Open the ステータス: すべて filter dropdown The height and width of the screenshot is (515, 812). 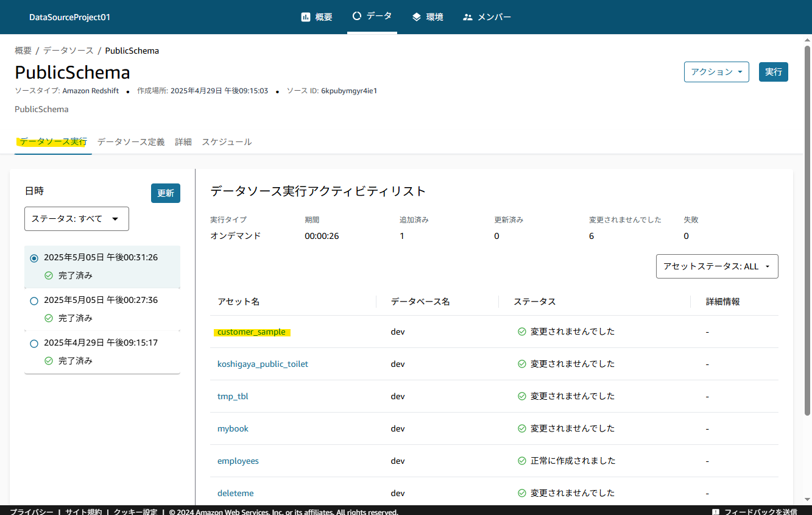pos(77,219)
